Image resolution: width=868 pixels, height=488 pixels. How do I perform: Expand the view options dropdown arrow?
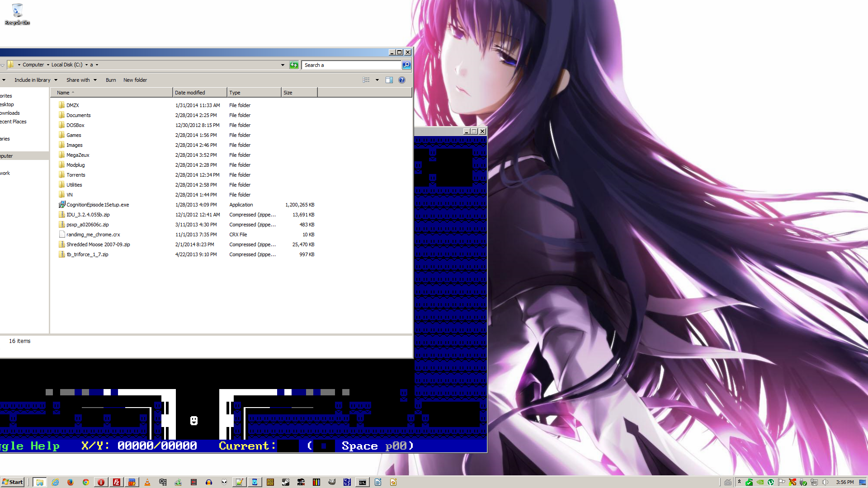377,80
